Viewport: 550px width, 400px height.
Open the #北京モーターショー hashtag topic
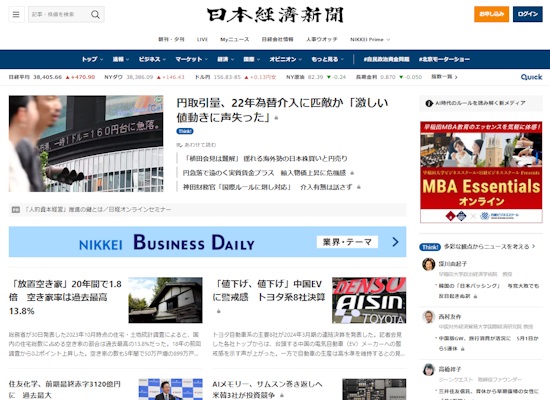pyautogui.click(x=444, y=59)
